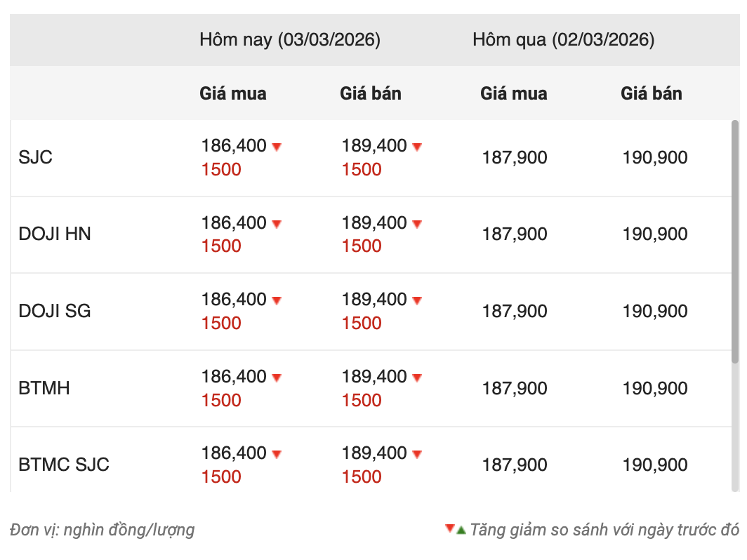Click the DOJI SG row label

pos(55,311)
